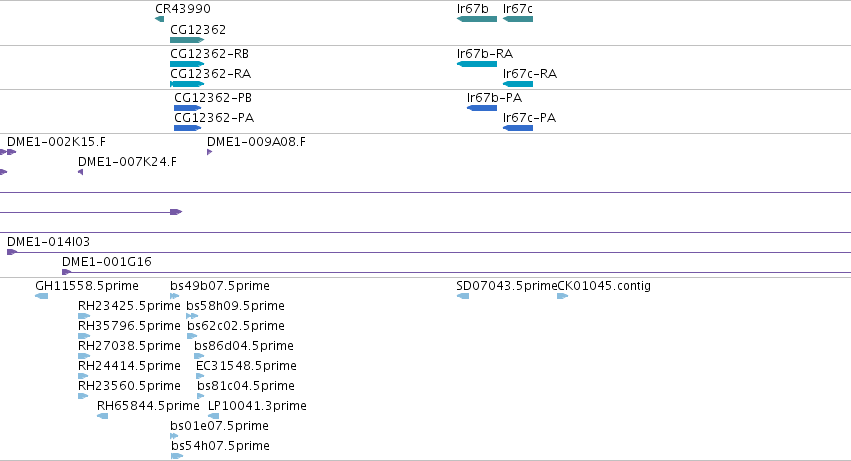Select the RH27038.5prime EST label
This screenshot has width=851, height=461.
pyautogui.click(x=129, y=346)
